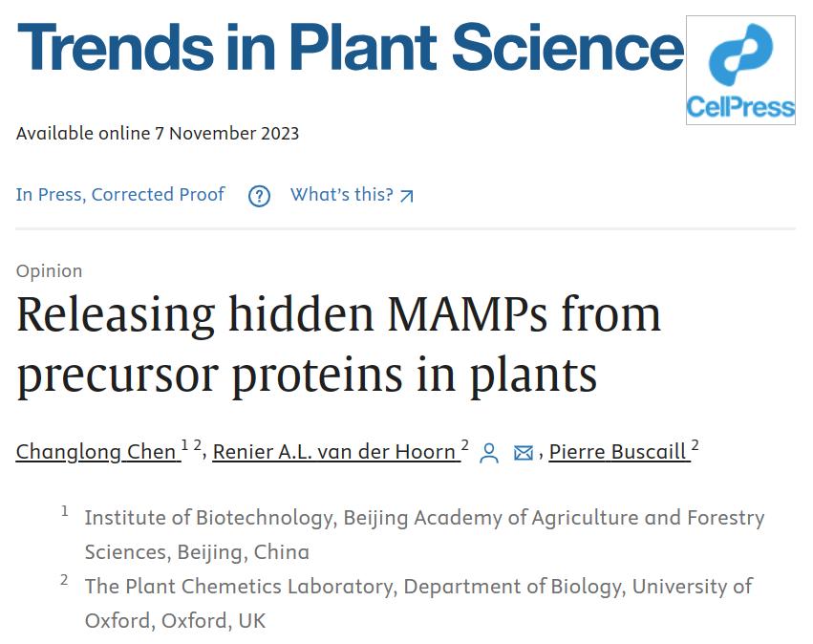813x644 pixels.
Task: Click the Beijing Academy affiliation text
Action: click(424, 534)
